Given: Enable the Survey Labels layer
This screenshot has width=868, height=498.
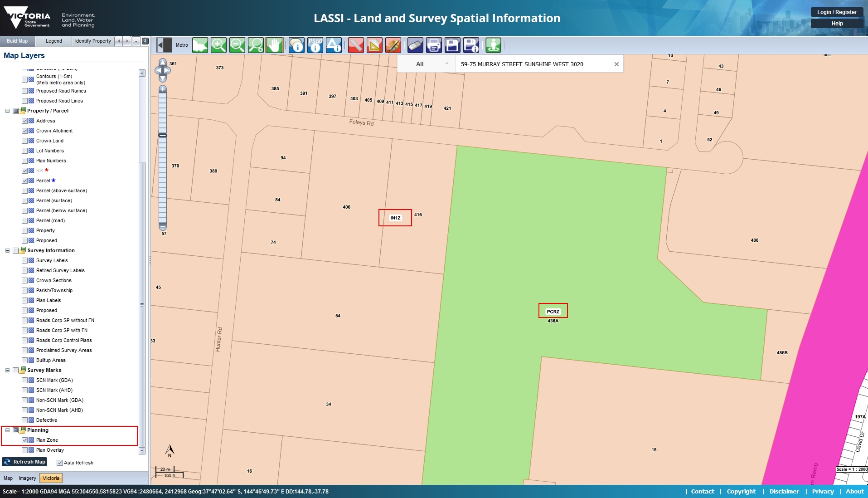Looking at the screenshot, I should click(24, 260).
